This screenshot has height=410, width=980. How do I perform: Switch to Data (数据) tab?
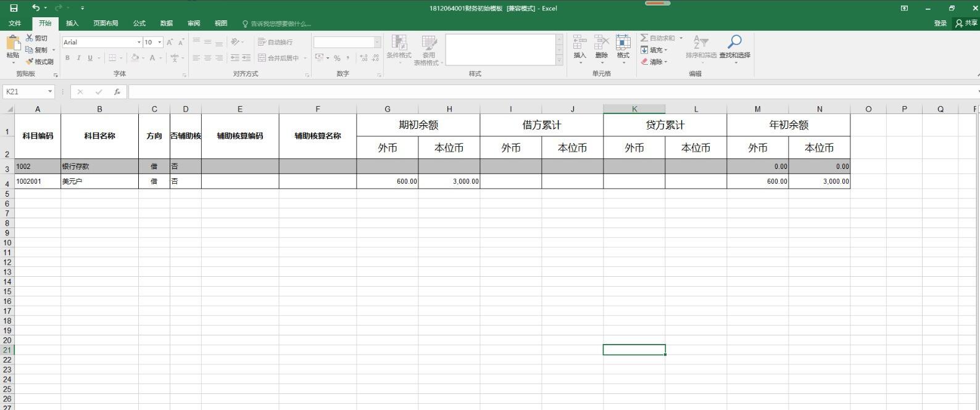(x=167, y=23)
